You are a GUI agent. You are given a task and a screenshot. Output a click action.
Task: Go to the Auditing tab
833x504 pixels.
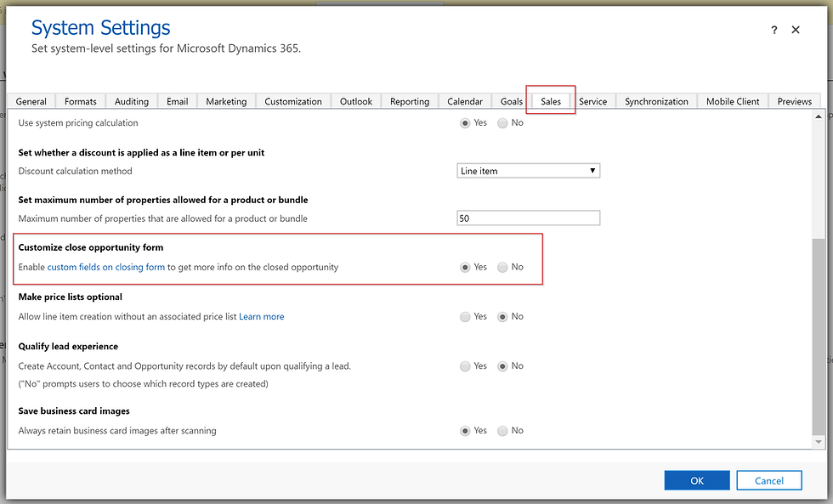coord(131,101)
